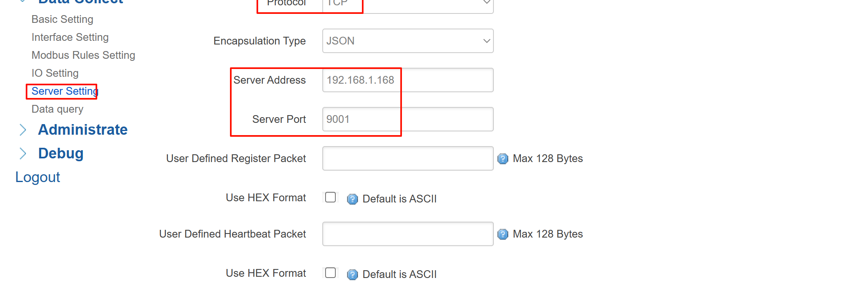
Task: Open IO Setting page
Action: (x=55, y=73)
